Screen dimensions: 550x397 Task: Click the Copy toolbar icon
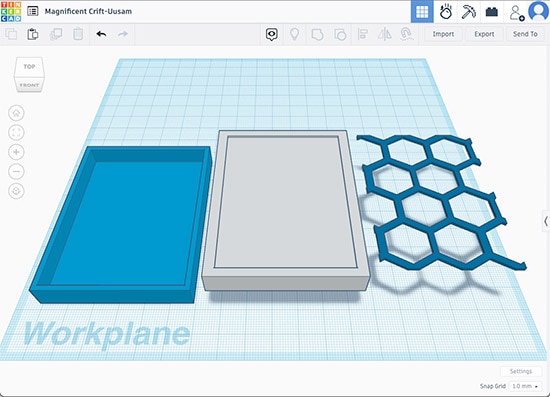pyautogui.click(x=11, y=34)
